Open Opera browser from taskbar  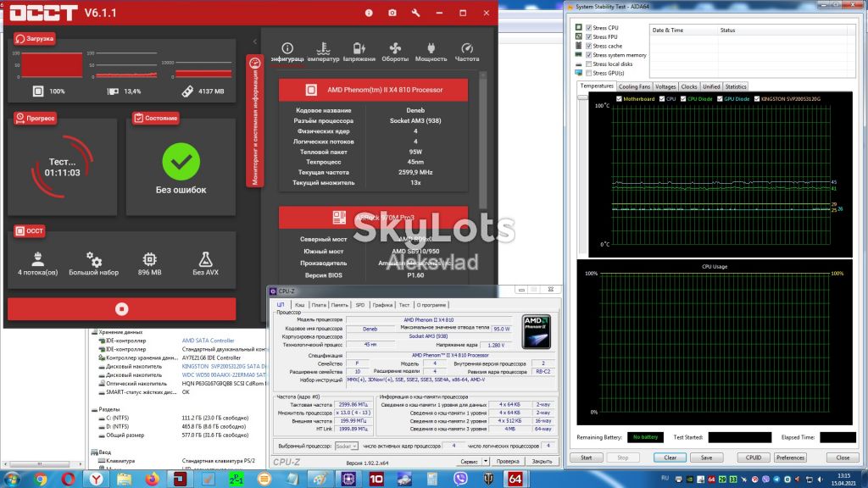point(68,479)
